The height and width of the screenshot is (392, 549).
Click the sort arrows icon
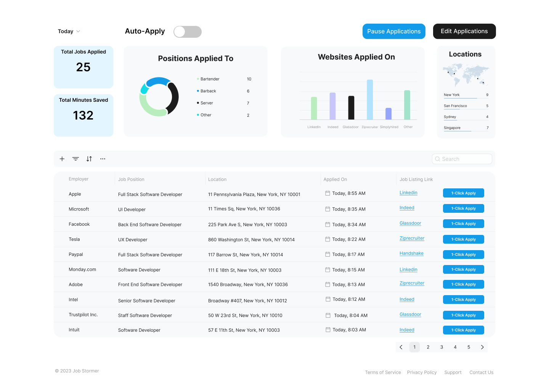tap(89, 159)
